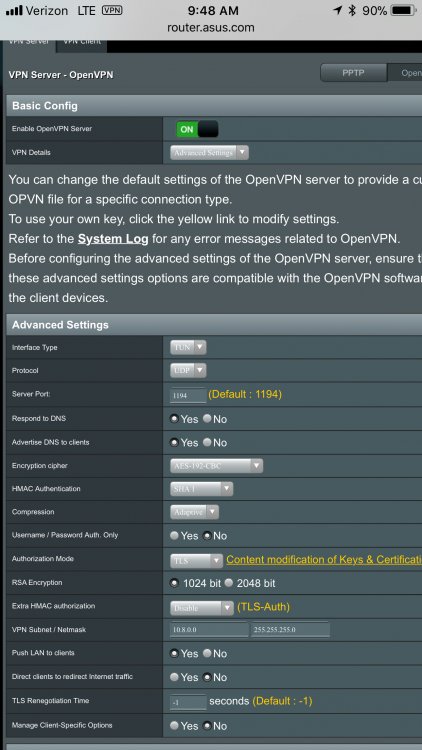The image size is (422, 750).
Task: Choose 1024 bit RSA Encryption
Action: (175, 583)
